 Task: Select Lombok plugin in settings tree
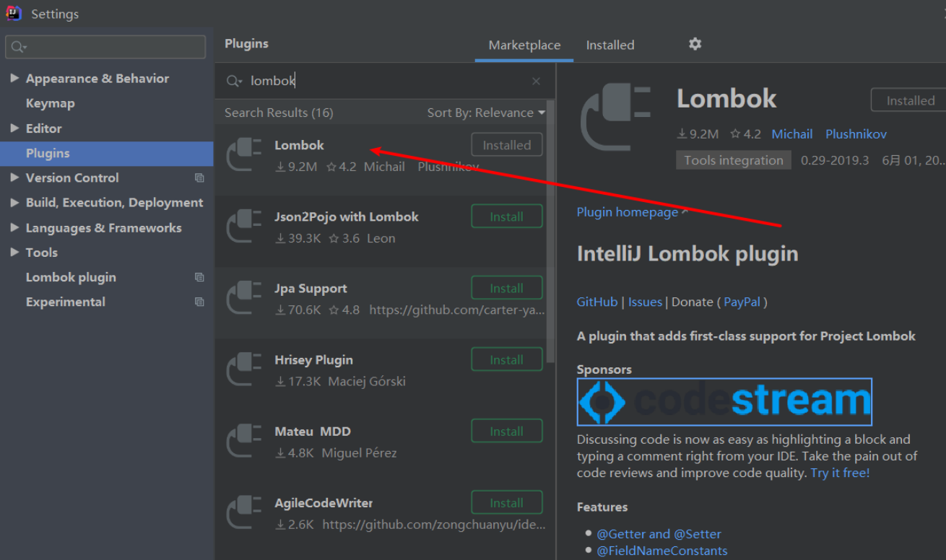click(x=71, y=277)
